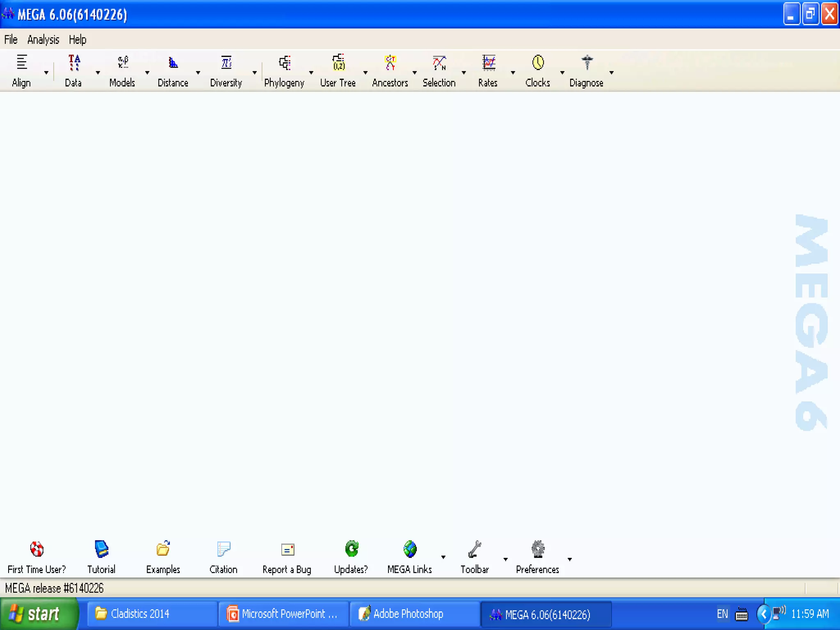The height and width of the screenshot is (630, 840).
Task: Open the dropdown arrow beside MEGA Links
Action: click(443, 557)
